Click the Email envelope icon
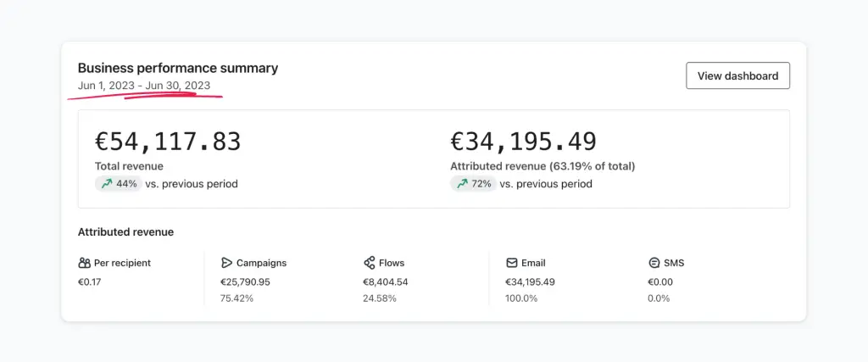Viewport: 868px width, 362px height. point(511,263)
